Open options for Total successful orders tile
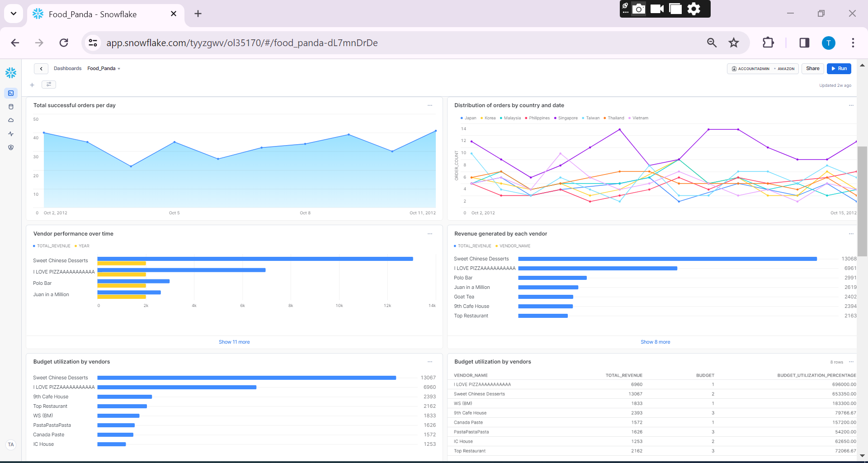868x463 pixels. coord(430,105)
